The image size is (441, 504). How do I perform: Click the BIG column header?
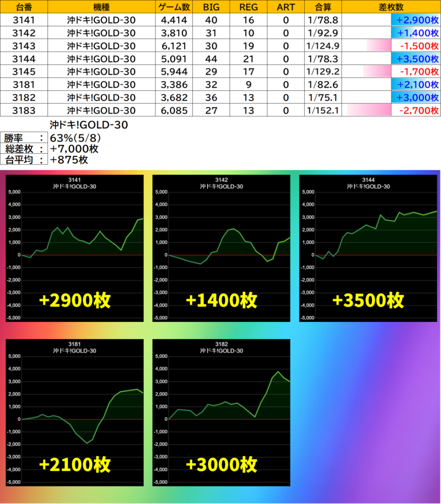click(211, 7)
